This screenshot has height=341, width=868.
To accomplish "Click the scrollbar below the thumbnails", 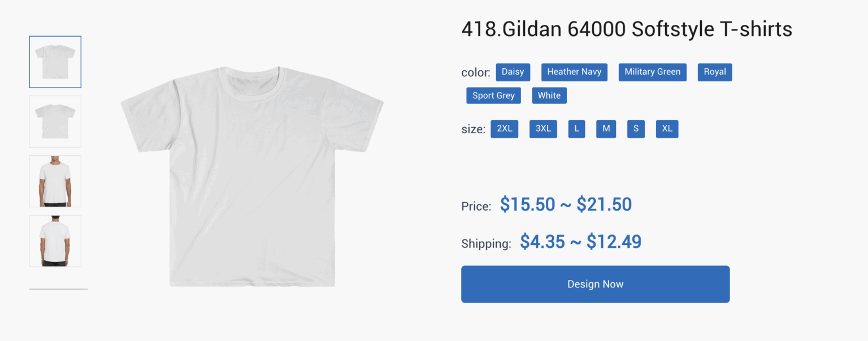I will (x=59, y=289).
